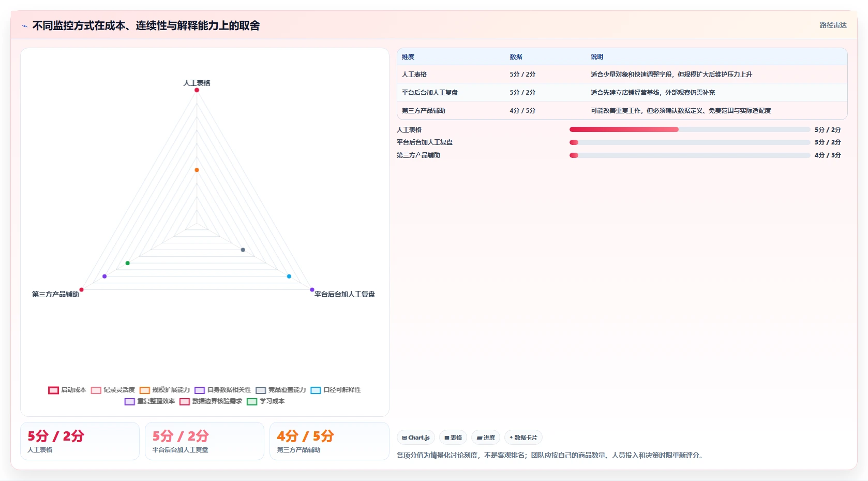
Task: Click the 第三方产品辅助 progress bar
Action: click(x=690, y=155)
